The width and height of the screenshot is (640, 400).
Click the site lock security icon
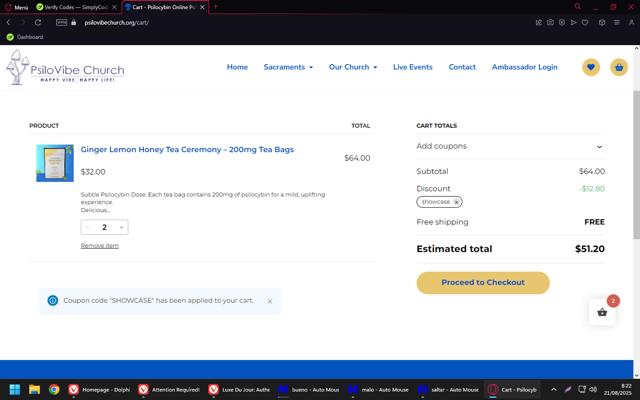coord(73,22)
